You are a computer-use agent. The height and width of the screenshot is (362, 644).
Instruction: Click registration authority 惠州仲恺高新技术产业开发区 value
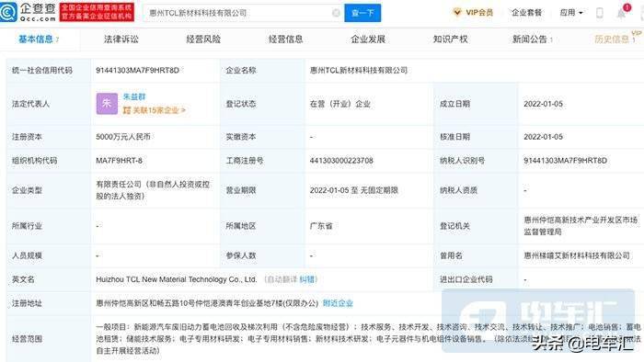581,226
